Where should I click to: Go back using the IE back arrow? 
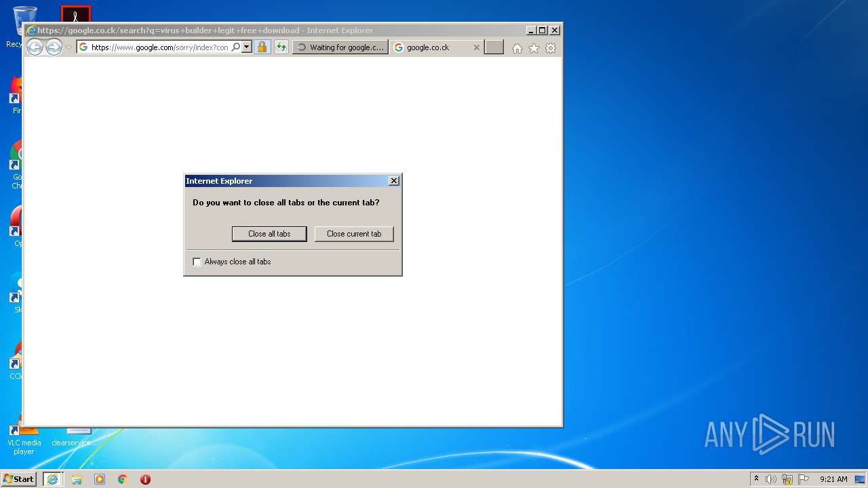pos(35,47)
